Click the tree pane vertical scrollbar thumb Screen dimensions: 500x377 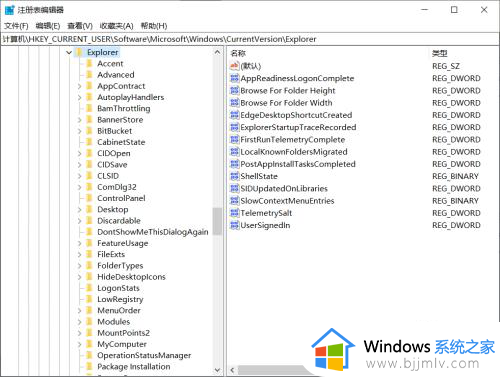point(217,221)
